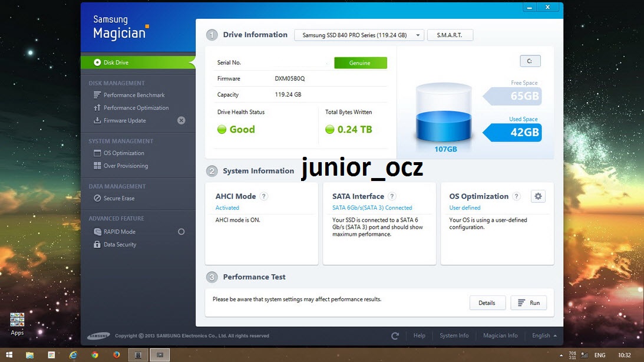Image resolution: width=644 pixels, height=362 pixels.
Task: Open Over Provisioning settings
Action: 126,166
